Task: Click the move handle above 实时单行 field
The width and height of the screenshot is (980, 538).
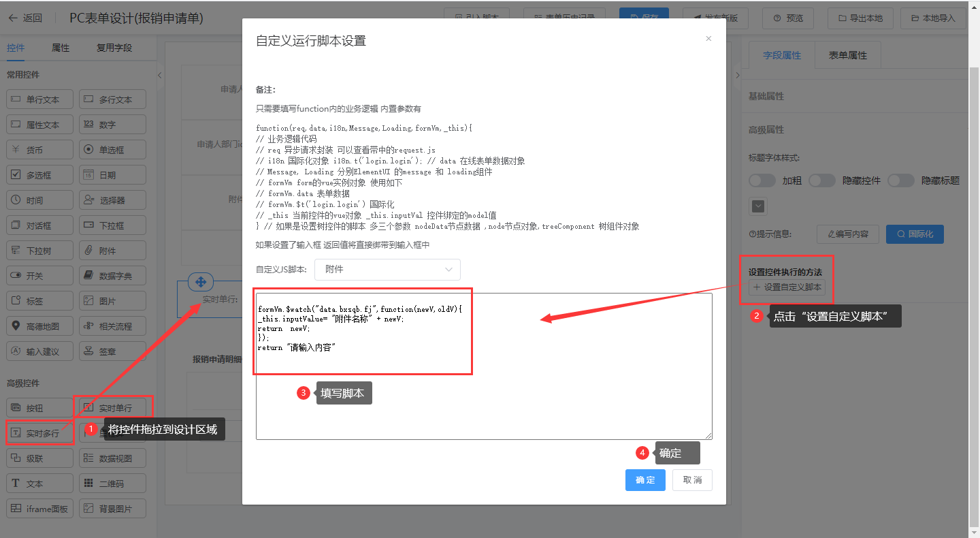Action: (x=201, y=282)
